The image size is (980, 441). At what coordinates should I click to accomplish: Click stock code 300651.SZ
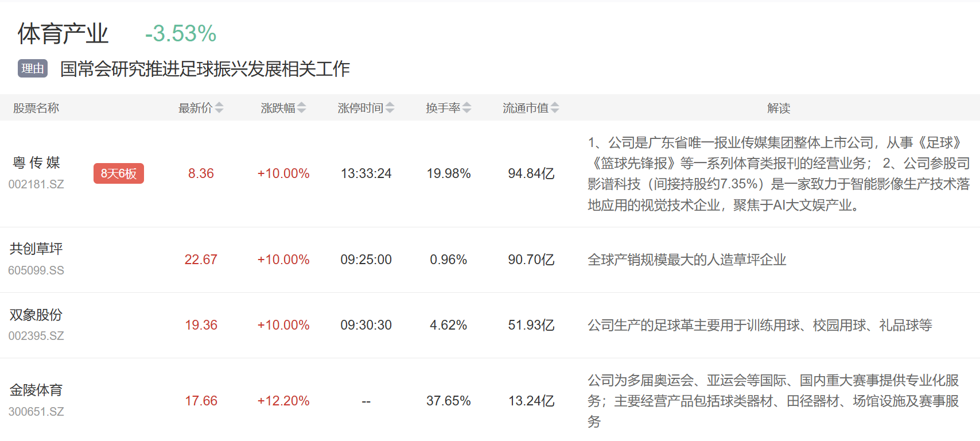tap(36, 412)
